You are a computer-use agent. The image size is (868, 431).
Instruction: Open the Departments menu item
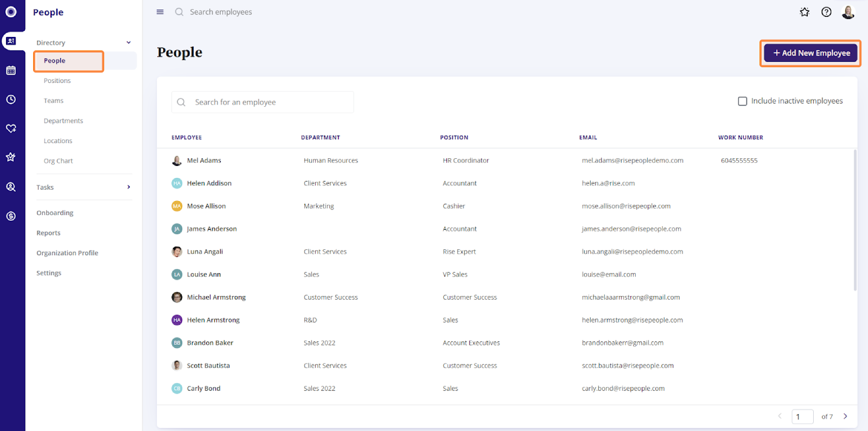tap(63, 121)
